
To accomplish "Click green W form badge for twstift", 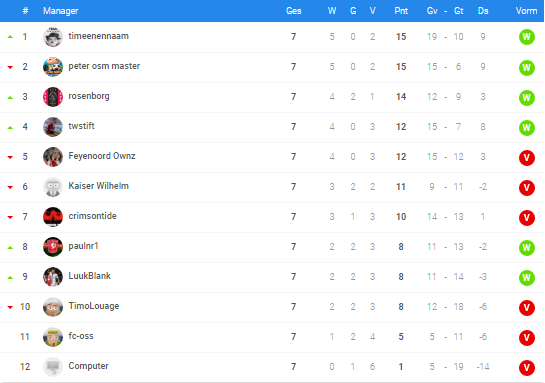I will pos(527,128).
